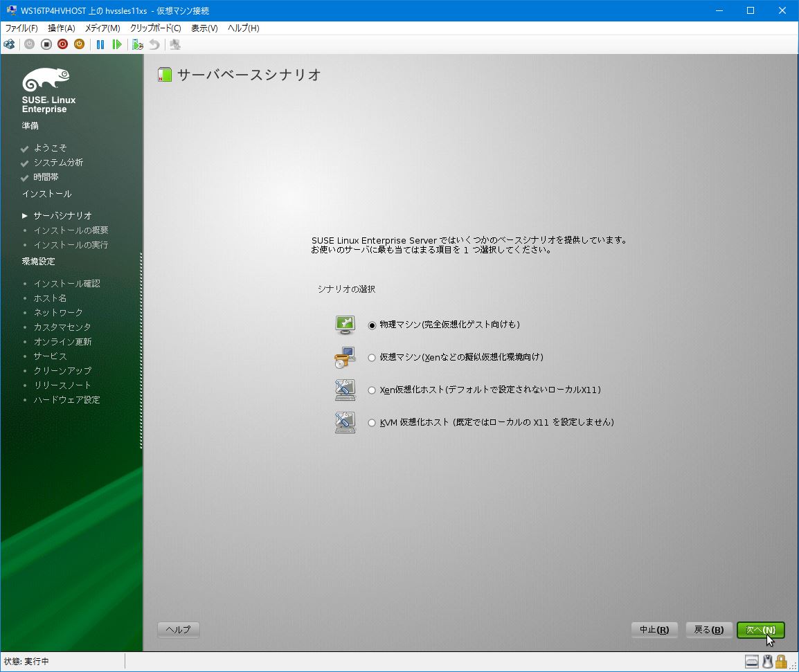Maximize the VM connection window
Viewport: 799px width, 672px height.
coord(751,10)
